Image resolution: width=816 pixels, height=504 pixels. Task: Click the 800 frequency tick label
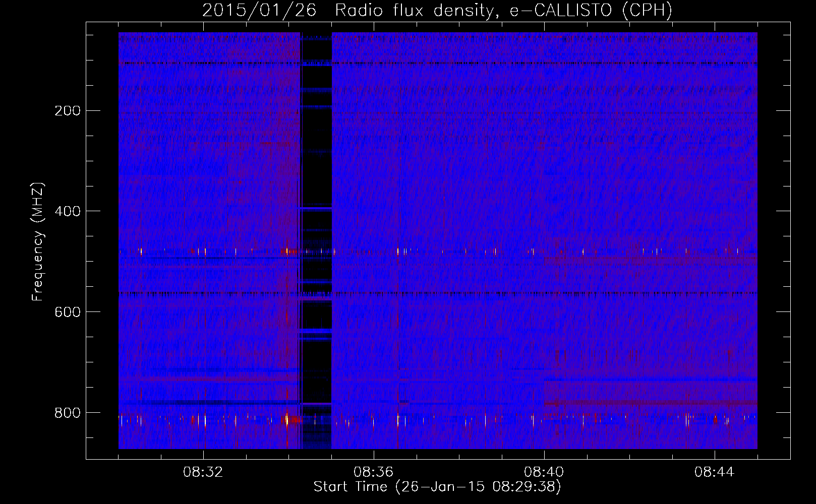68,413
